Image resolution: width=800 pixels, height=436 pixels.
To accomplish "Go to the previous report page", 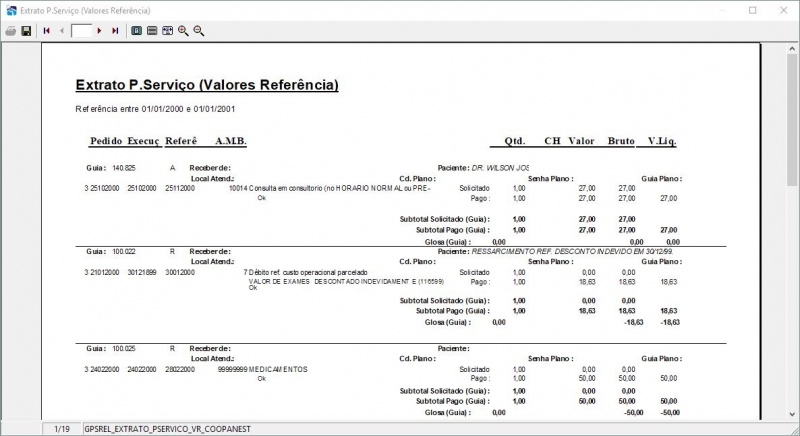I will click(62, 31).
